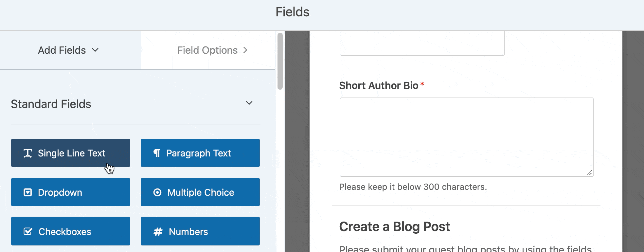Click the textarea resize handle icon
The image size is (644, 252).
[589, 172]
